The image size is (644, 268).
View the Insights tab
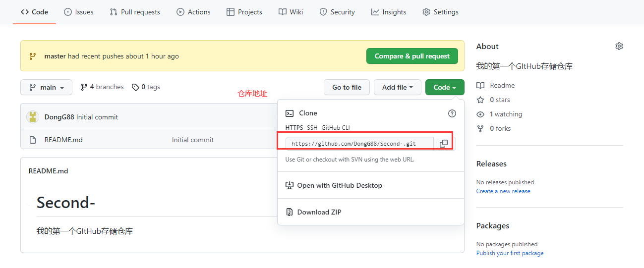389,12
